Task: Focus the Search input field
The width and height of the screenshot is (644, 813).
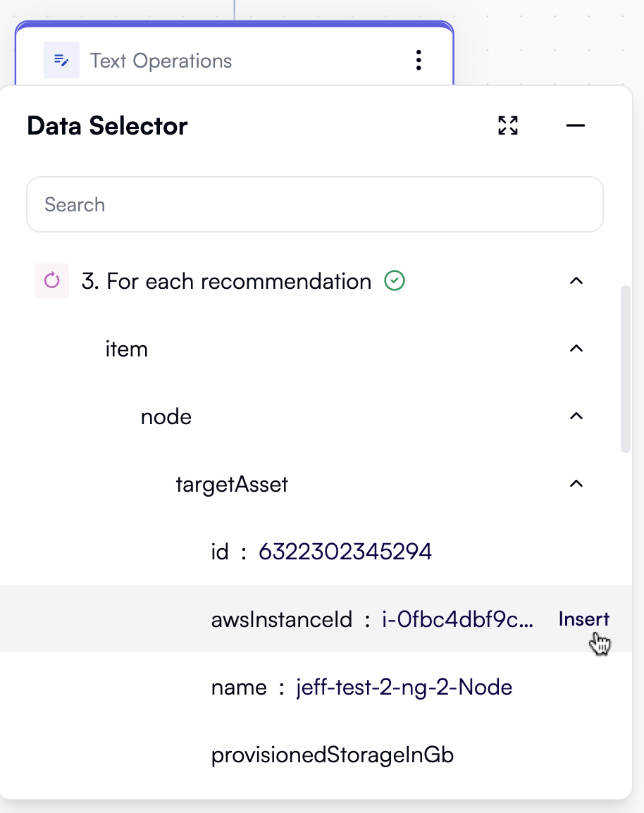Action: tap(314, 205)
